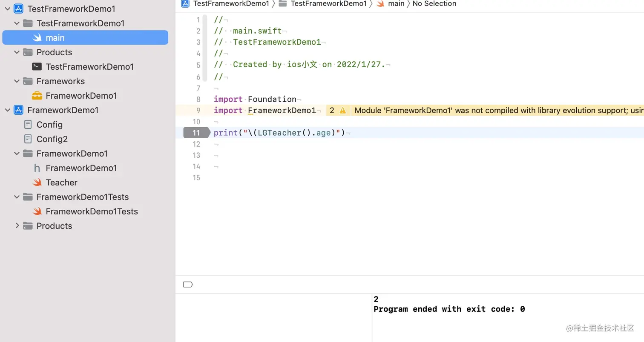Click the main.swift comment line
Viewport: 644px width, 342px height.
click(247, 31)
